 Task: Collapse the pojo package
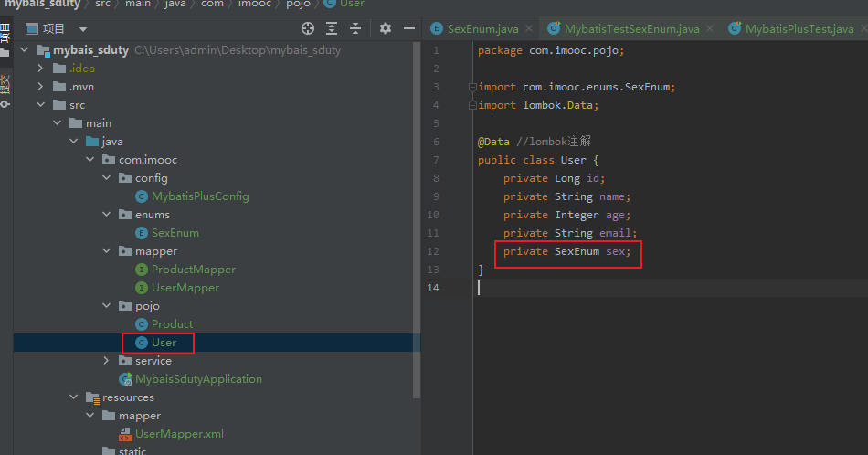click(106, 305)
